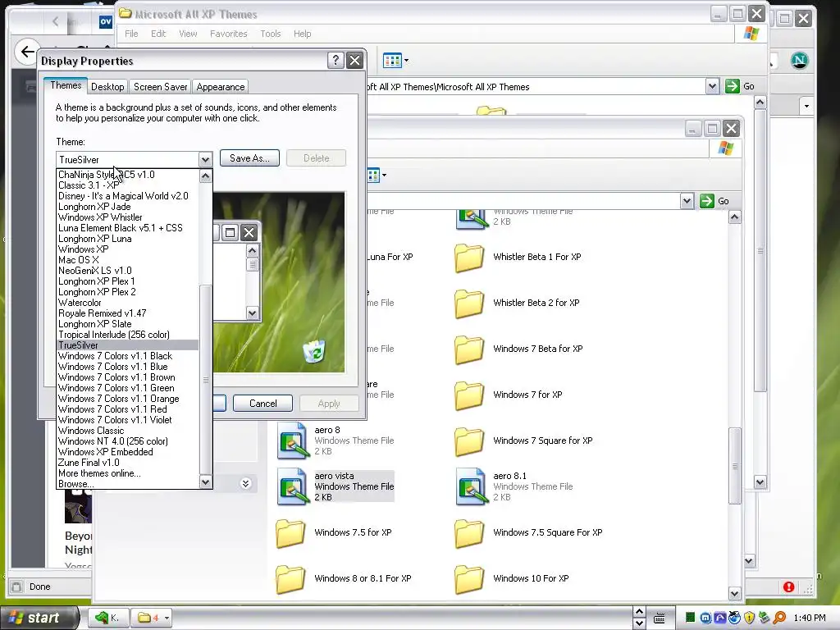Click the theme list scroll down arrow
Image resolution: width=840 pixels, height=630 pixels.
pyautogui.click(x=205, y=482)
